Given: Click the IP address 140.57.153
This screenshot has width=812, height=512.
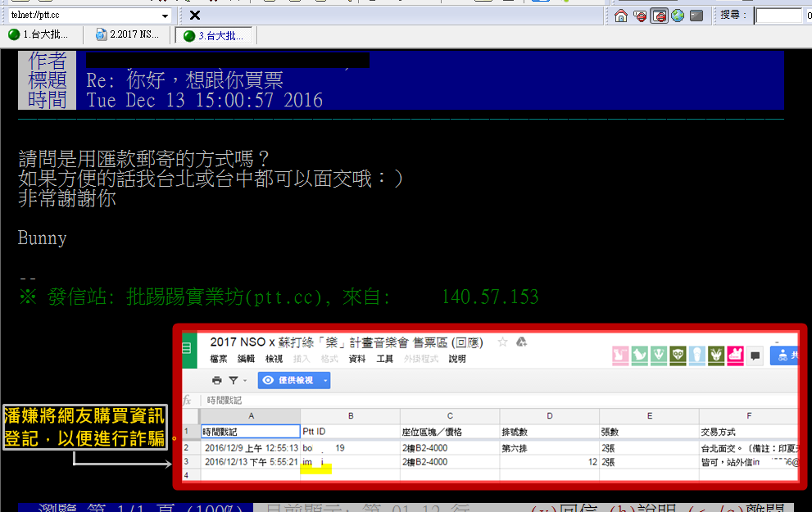Looking at the screenshot, I should click(490, 297).
